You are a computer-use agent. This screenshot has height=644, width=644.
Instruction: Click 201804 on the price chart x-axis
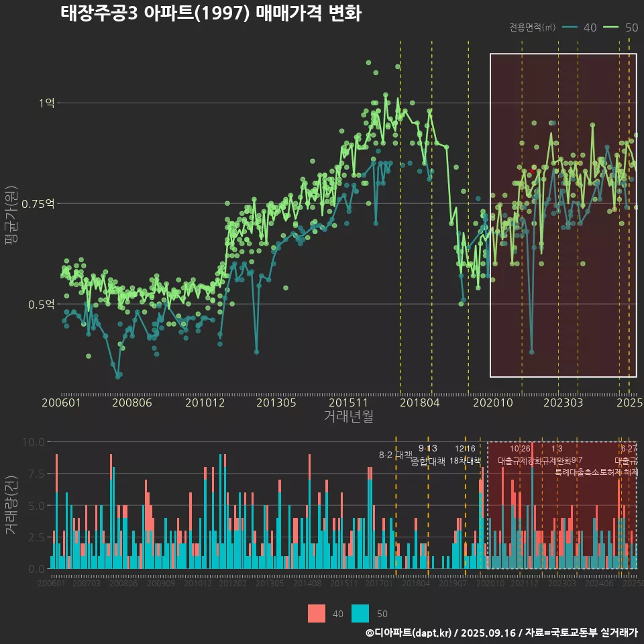[x=420, y=402]
